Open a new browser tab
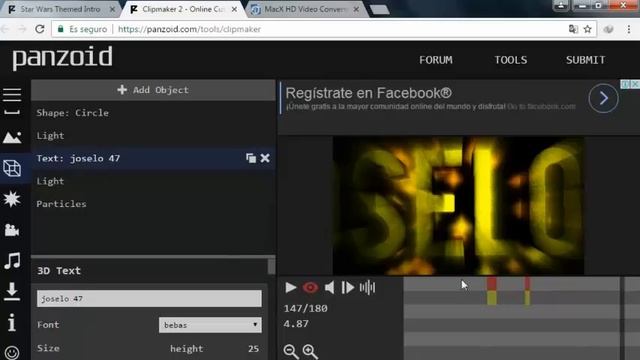This screenshot has width=640, height=360. pos(380,9)
